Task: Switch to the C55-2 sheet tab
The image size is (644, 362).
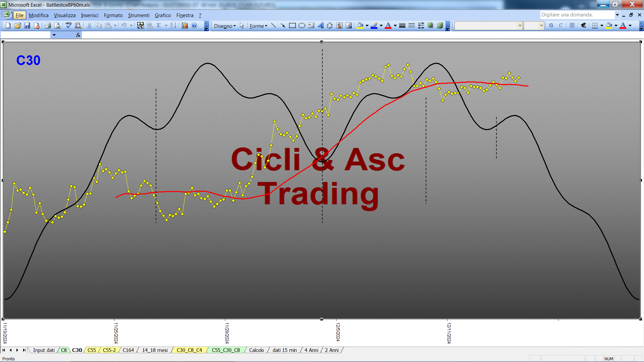Action: tap(109, 350)
